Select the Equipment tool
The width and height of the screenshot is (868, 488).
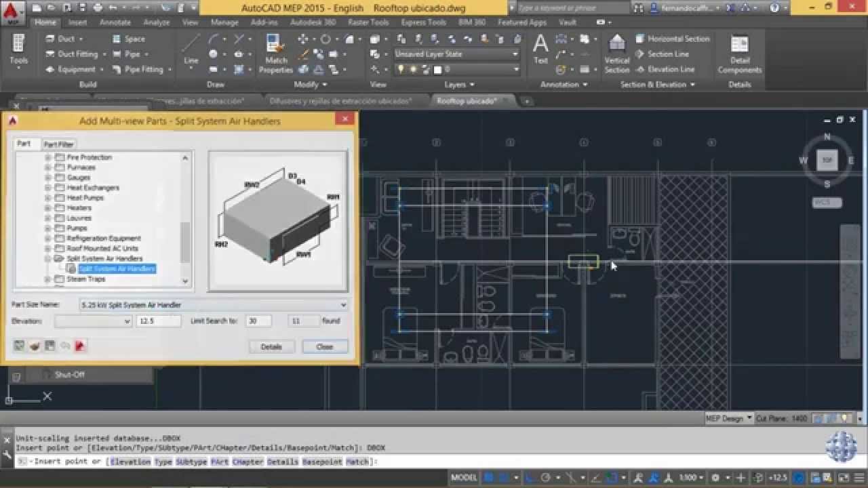click(73, 69)
